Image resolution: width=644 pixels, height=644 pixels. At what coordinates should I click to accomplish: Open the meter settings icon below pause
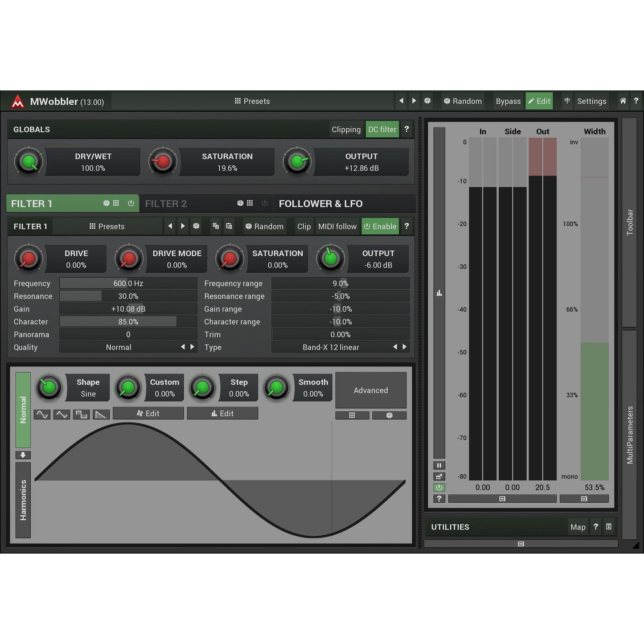pos(439,476)
